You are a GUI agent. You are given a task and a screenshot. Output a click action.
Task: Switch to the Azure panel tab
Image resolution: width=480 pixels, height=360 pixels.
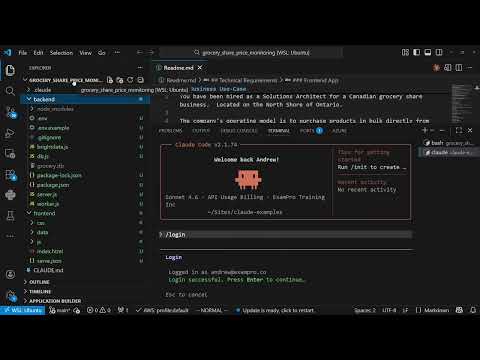(339, 131)
